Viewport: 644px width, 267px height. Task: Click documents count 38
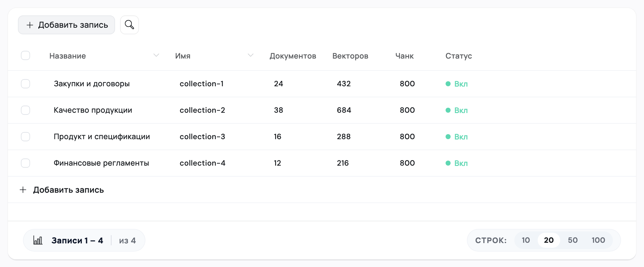pos(279,110)
